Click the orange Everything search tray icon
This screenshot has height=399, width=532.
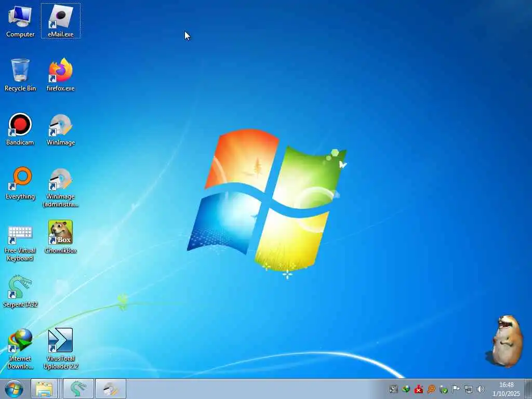click(x=431, y=389)
